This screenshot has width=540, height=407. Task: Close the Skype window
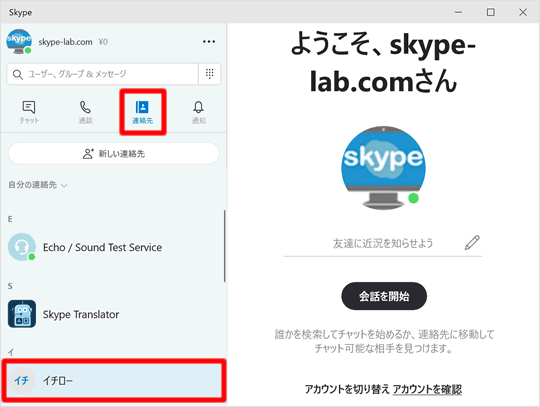[x=523, y=12]
